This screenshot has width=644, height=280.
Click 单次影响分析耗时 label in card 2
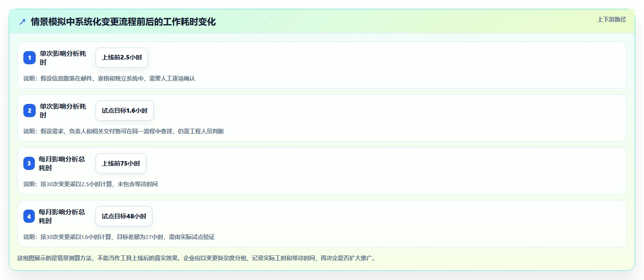pyautogui.click(x=63, y=111)
